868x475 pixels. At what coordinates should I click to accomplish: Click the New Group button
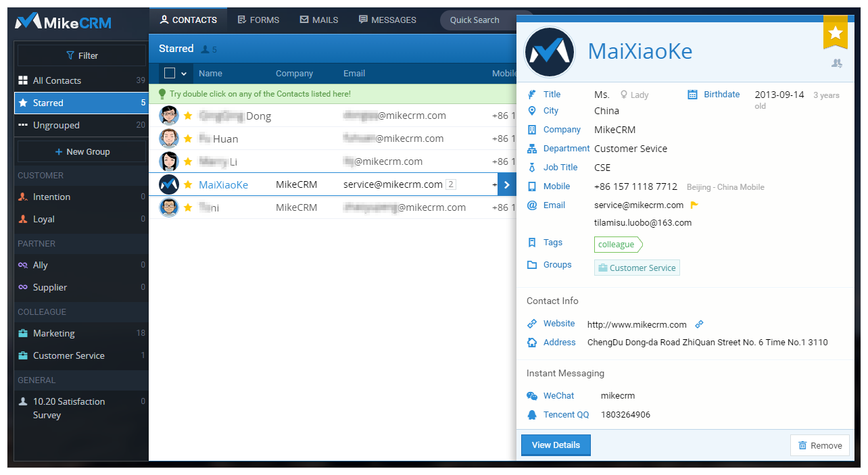(x=81, y=152)
